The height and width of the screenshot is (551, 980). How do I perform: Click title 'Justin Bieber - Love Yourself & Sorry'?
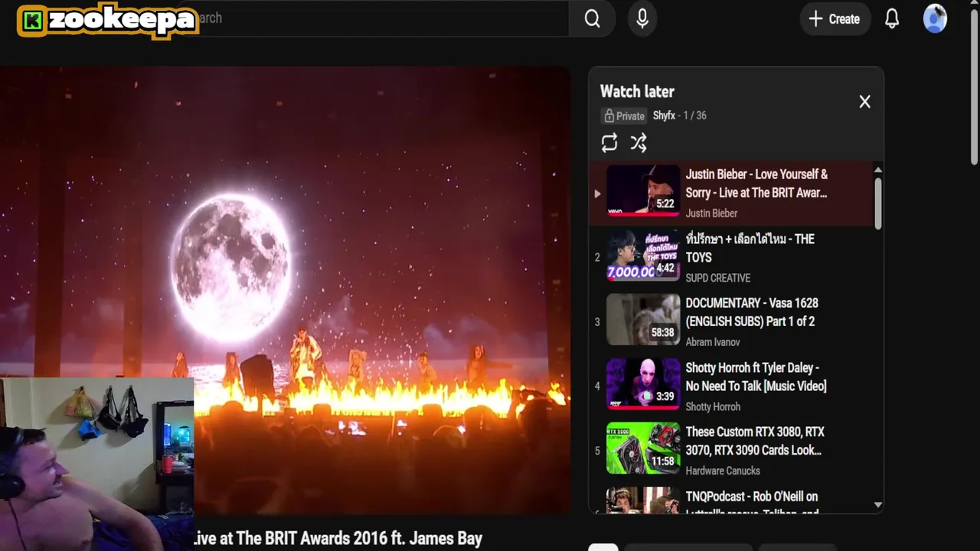[756, 184]
